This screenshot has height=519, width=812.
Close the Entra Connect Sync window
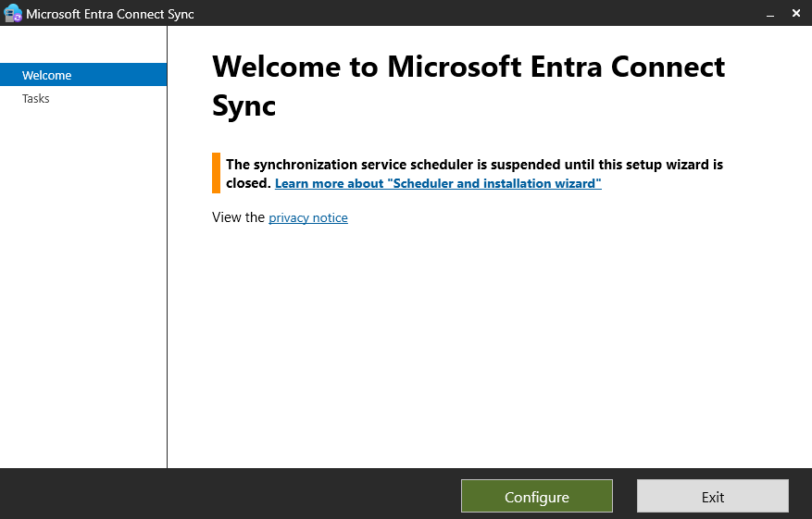[796, 13]
